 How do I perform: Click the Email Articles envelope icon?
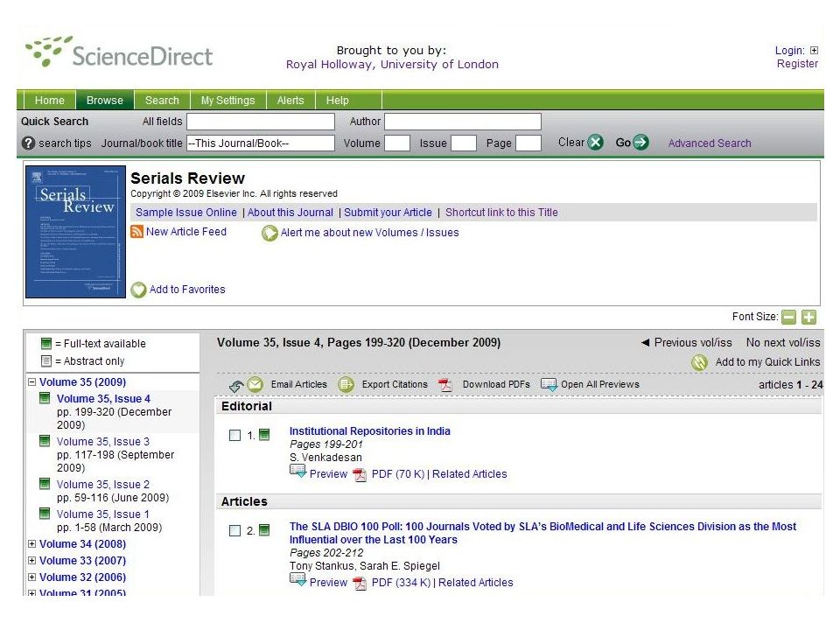[x=255, y=384]
